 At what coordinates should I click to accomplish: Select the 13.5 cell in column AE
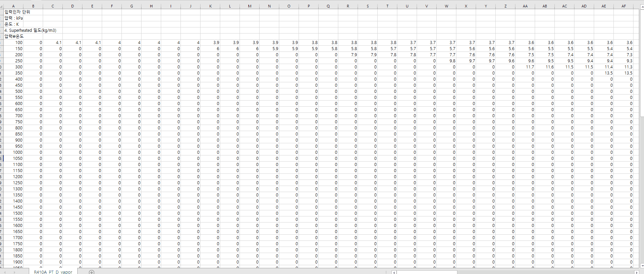(x=604, y=73)
